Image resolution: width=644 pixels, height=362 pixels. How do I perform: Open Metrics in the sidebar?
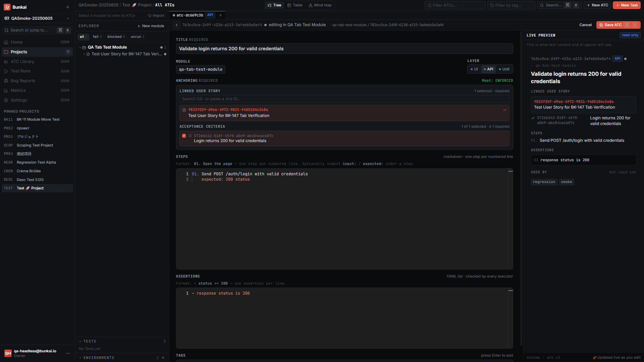coord(37,90)
